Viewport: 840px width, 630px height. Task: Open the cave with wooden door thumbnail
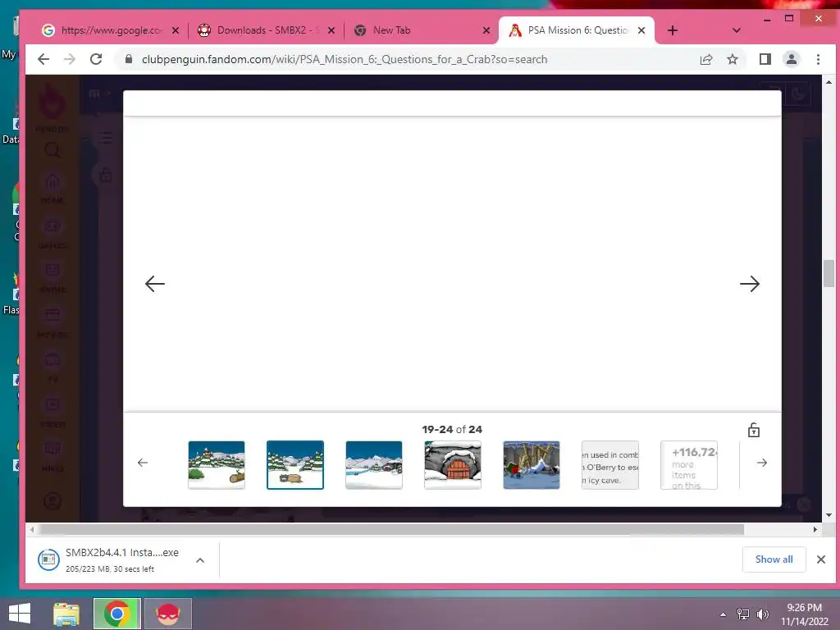[x=453, y=465]
